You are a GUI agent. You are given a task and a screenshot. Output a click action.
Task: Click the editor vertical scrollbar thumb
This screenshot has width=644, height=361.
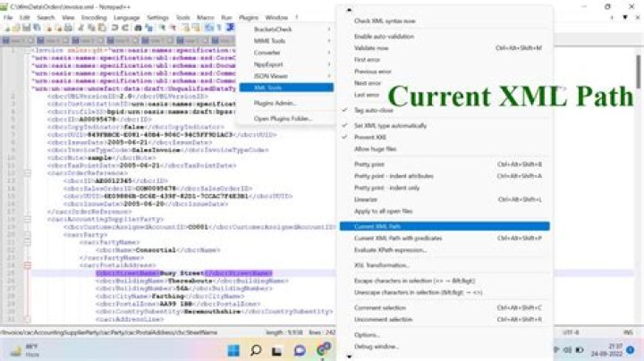click(638, 71)
